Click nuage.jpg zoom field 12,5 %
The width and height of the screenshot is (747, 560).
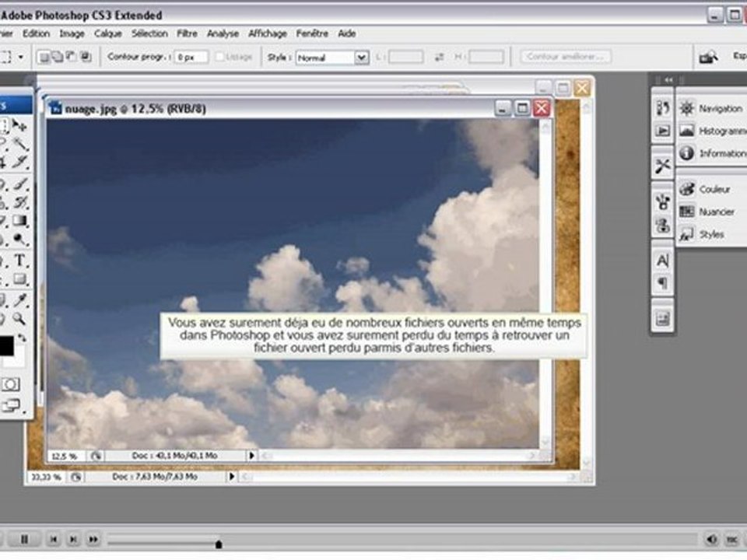point(65,457)
